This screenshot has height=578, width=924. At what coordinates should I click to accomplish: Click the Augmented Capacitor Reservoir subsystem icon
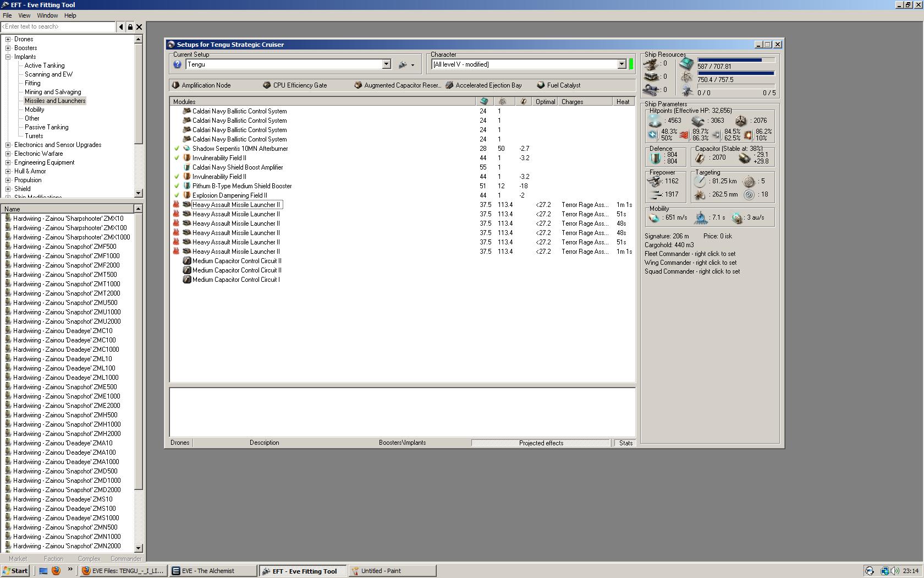click(x=358, y=85)
